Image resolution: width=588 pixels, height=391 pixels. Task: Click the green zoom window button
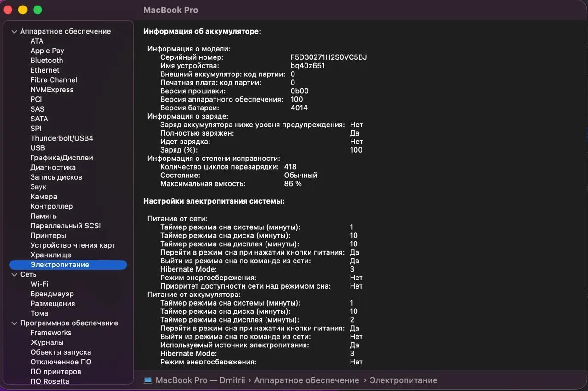[38, 10]
